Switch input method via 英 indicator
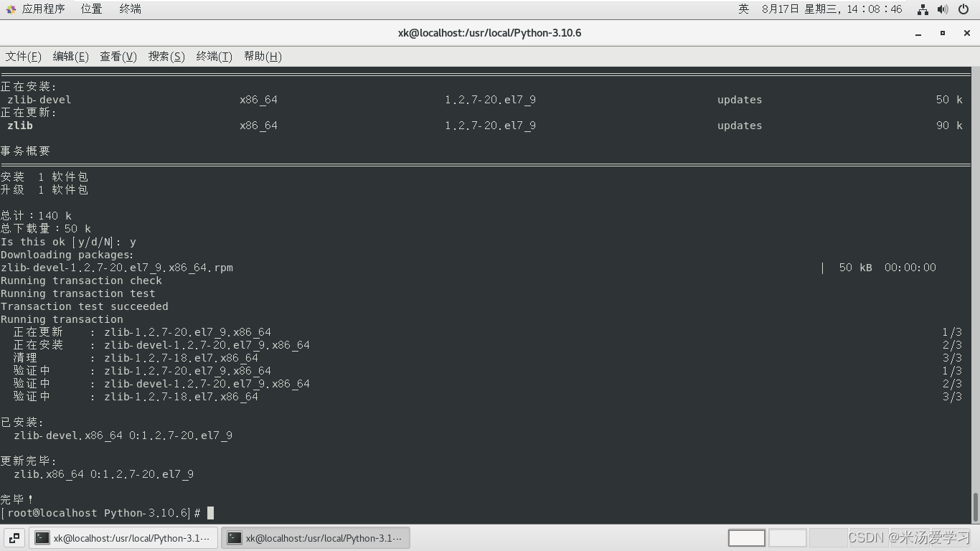Image resolution: width=980 pixels, height=551 pixels. pos(744,9)
